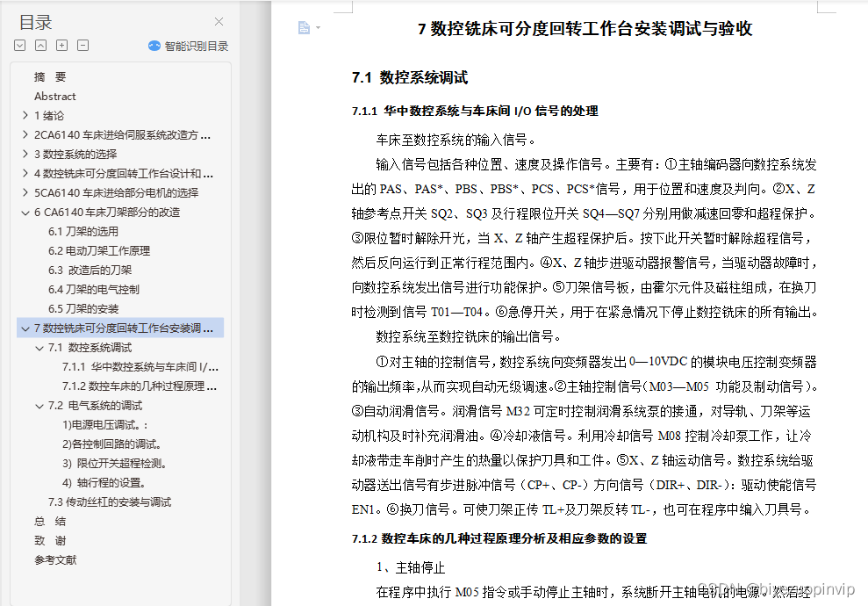Open outline entry 7.2 电气系统的调试
The image size is (868, 606).
(x=95, y=406)
